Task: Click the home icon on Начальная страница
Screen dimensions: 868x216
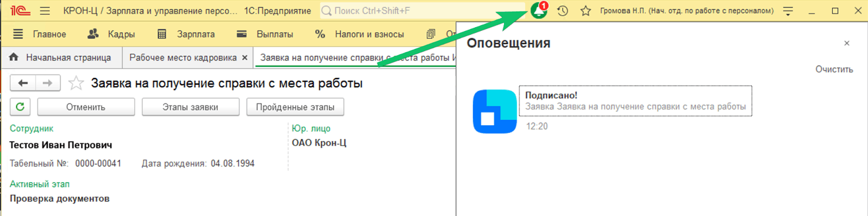Action: (14, 57)
